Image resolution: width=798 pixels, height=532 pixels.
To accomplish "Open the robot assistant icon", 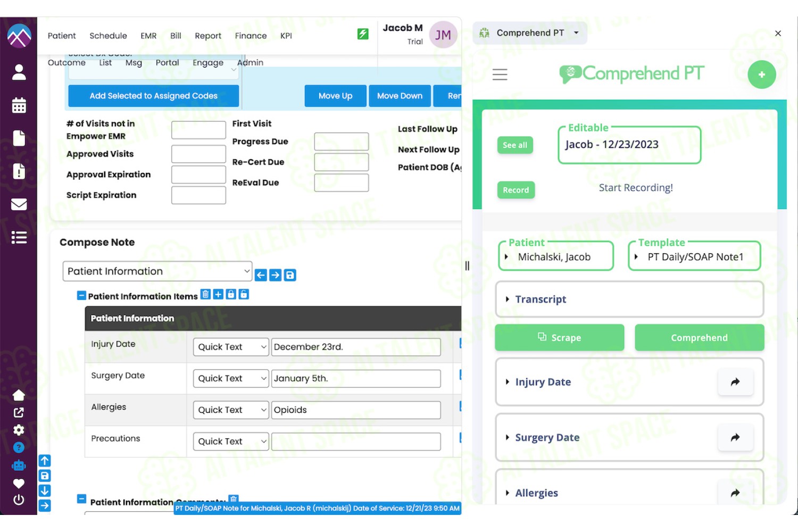I will [x=19, y=465].
